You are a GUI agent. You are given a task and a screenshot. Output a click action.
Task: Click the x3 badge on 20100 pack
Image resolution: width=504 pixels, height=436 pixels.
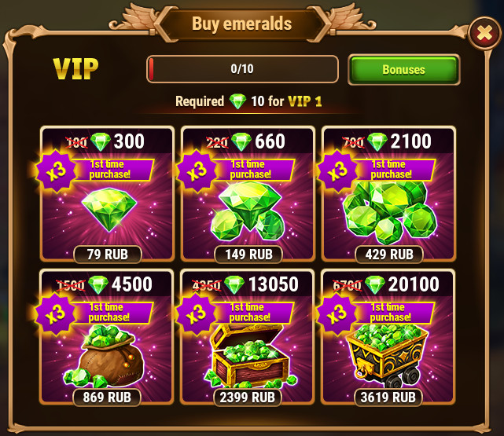[x=337, y=313]
